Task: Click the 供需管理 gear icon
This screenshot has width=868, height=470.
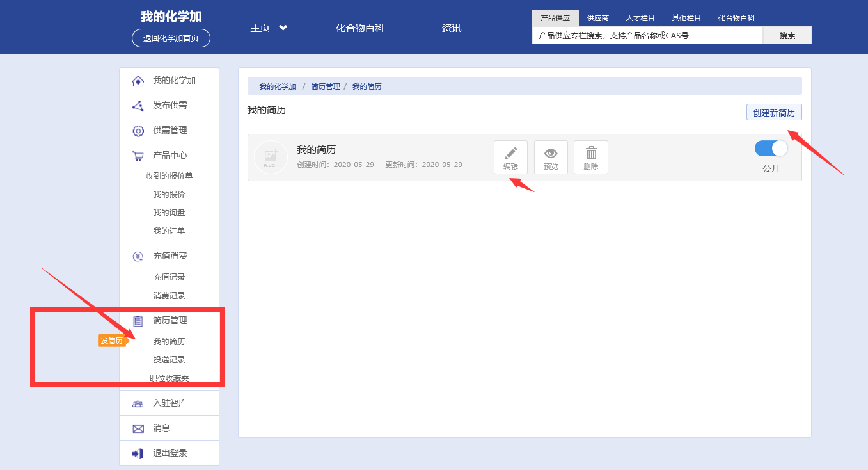Action: tap(138, 131)
